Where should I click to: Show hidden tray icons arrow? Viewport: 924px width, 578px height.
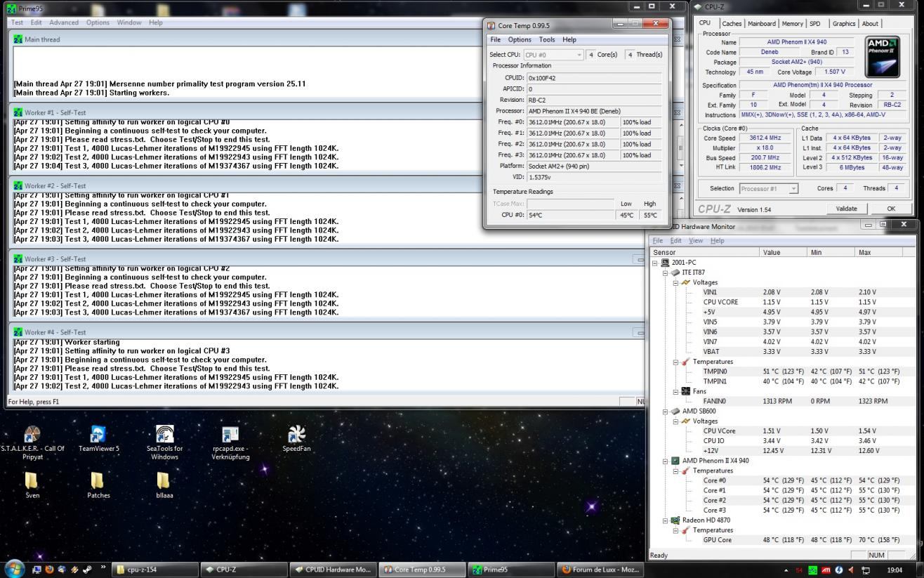pyautogui.click(x=786, y=570)
